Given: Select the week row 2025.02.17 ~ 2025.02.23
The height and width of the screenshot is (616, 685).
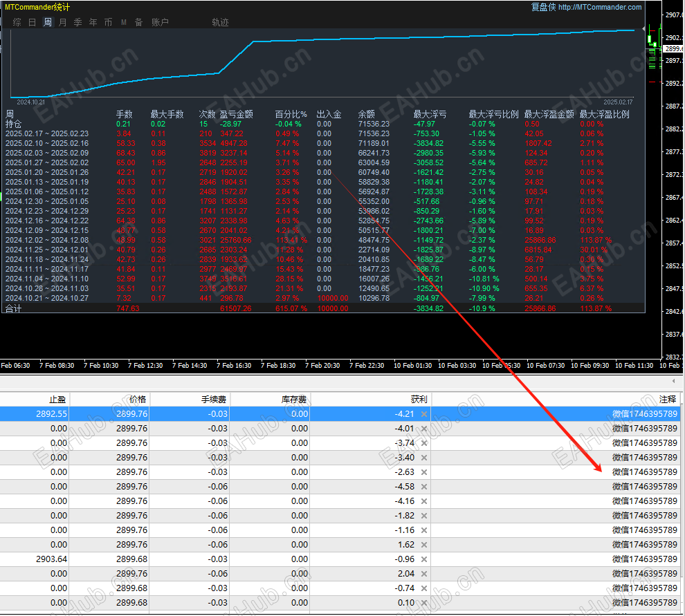Looking at the screenshot, I should [323, 133].
